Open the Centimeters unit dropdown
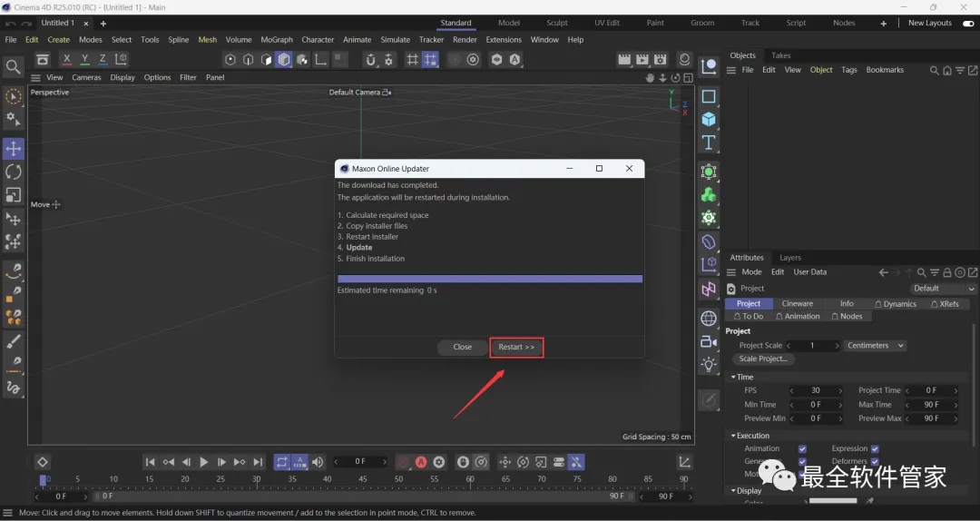This screenshot has height=521, width=980. (x=875, y=345)
